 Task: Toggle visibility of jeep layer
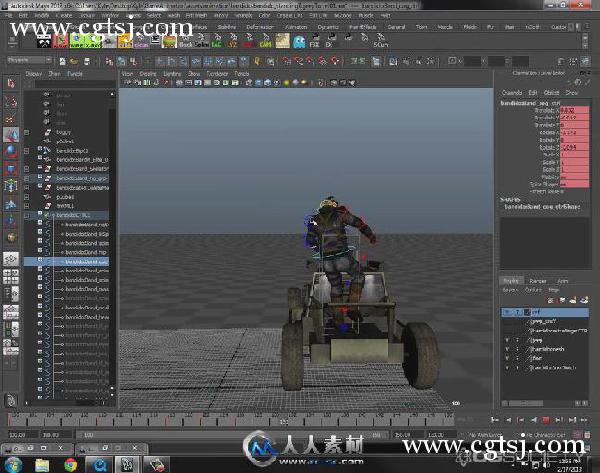(x=507, y=340)
